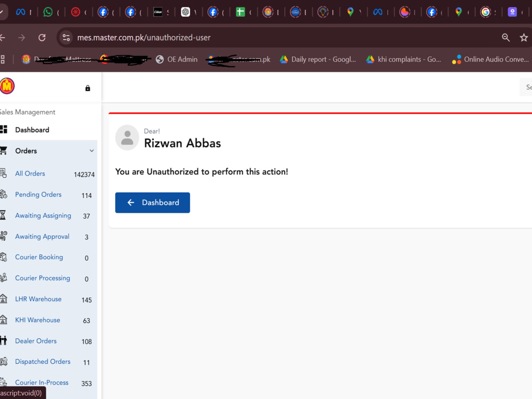Screen dimensions: 532x399
Task: Switch to the Google browser tab
Action: click(486, 12)
